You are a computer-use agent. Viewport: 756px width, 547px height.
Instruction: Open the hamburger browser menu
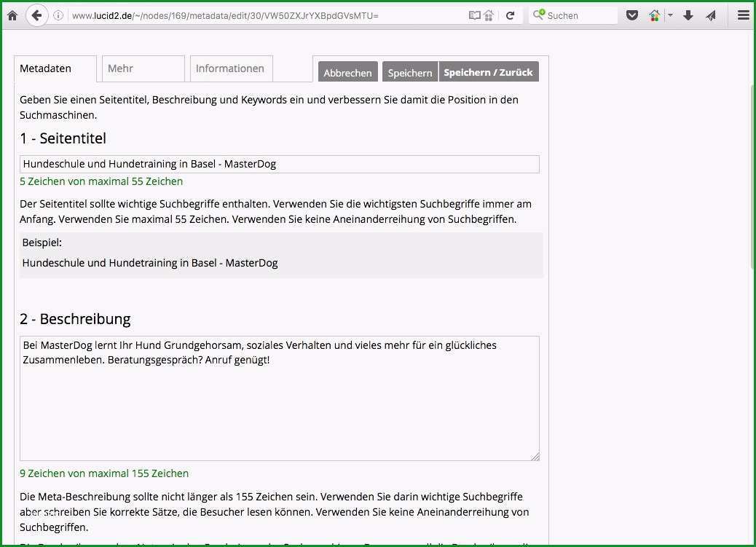pyautogui.click(x=744, y=15)
